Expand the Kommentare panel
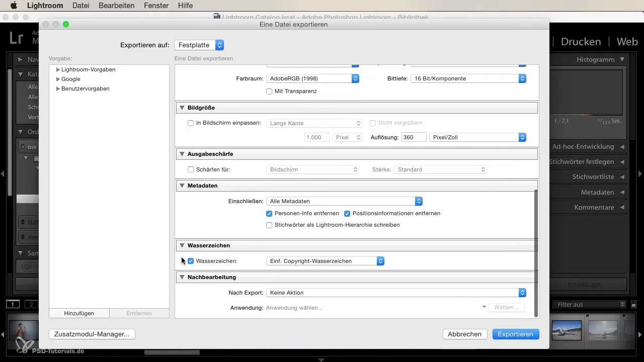This screenshot has height=362, width=644. click(x=622, y=207)
